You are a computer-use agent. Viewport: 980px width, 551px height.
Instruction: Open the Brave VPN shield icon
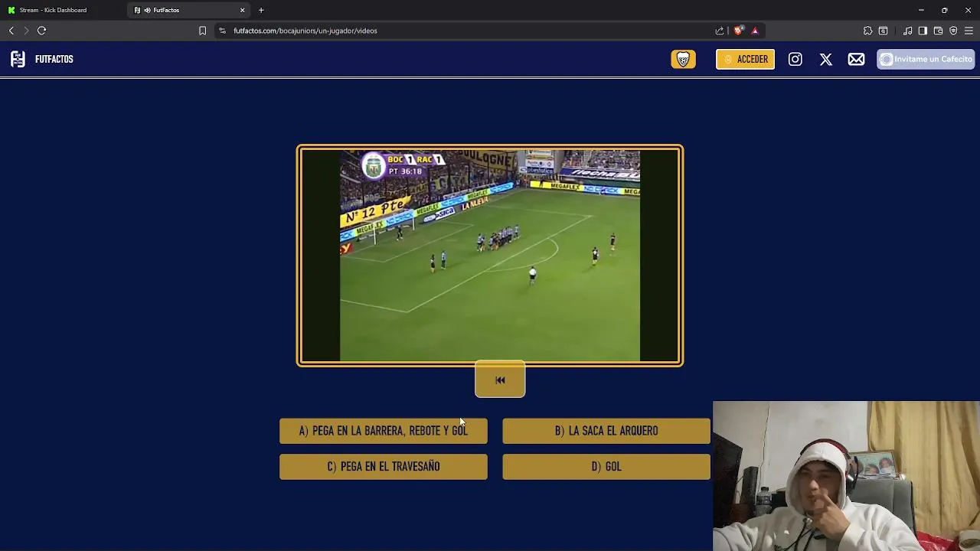[x=953, y=31]
